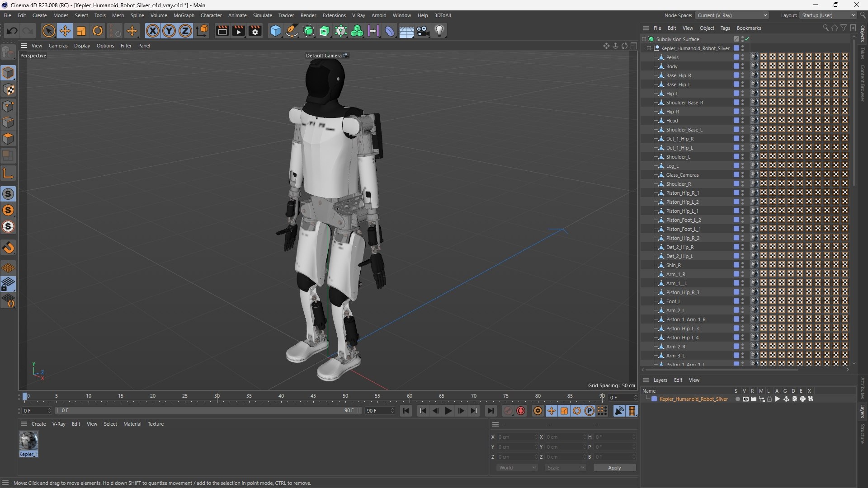Click Kepler layer color swatch
Viewport: 868px width, 488px height.
[x=654, y=399]
